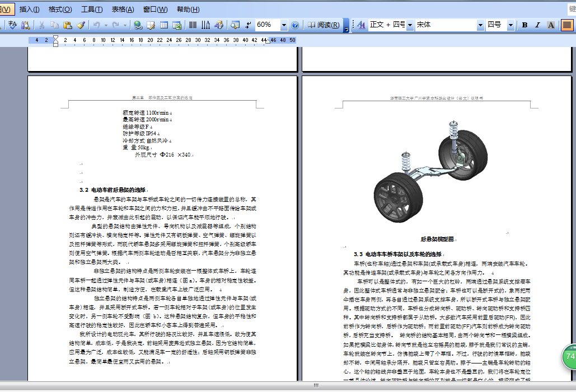The image size is (576, 392).
Task: Click caption 后悬架模型图
Action: [x=438, y=239]
